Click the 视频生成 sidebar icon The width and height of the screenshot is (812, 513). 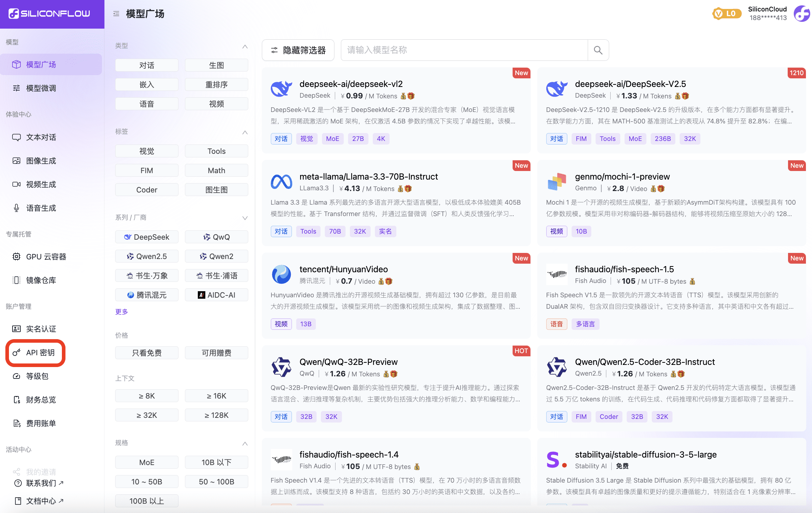click(x=16, y=184)
